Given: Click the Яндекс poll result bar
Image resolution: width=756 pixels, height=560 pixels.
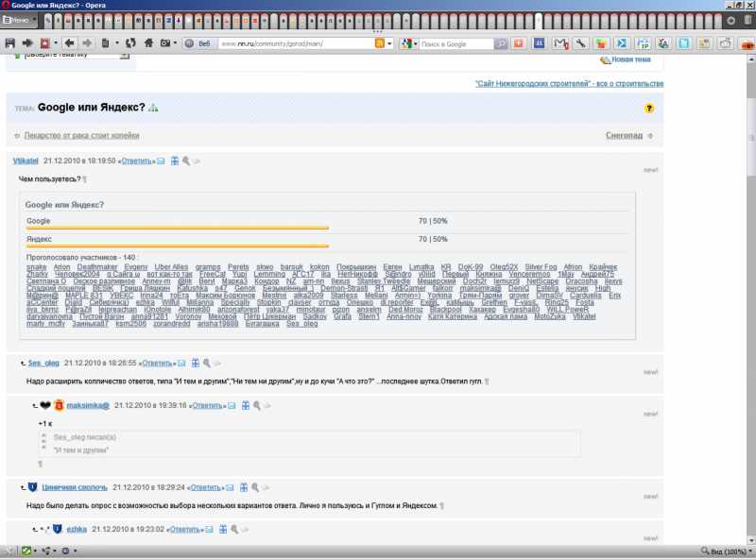Looking at the screenshot, I should (x=178, y=246).
